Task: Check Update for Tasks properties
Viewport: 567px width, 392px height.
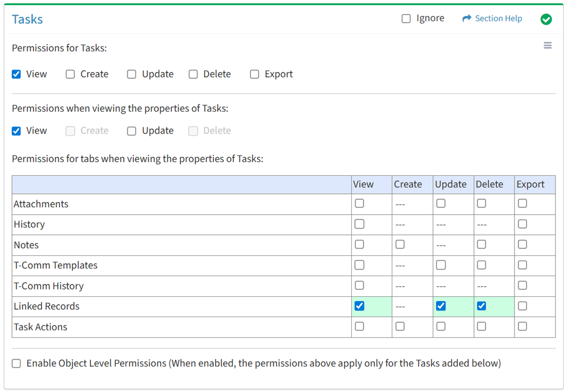Action: 132,131
